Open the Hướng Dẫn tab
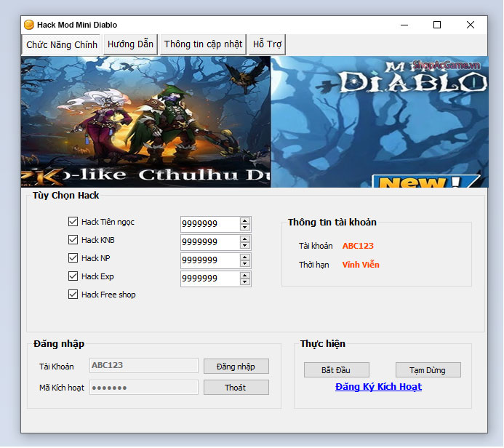Image resolution: width=504 pixels, height=448 pixels. coord(130,44)
